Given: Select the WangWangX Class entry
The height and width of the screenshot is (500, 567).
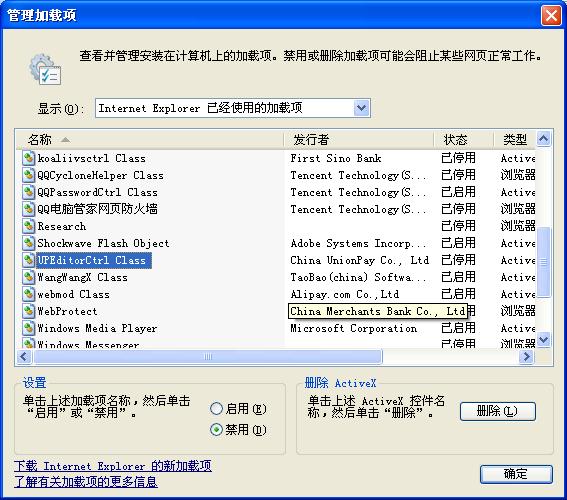Looking at the screenshot, I should point(82,277).
